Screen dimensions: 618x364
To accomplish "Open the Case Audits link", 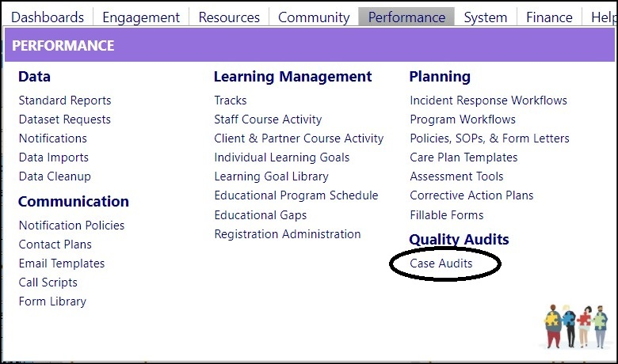I will tap(441, 264).
